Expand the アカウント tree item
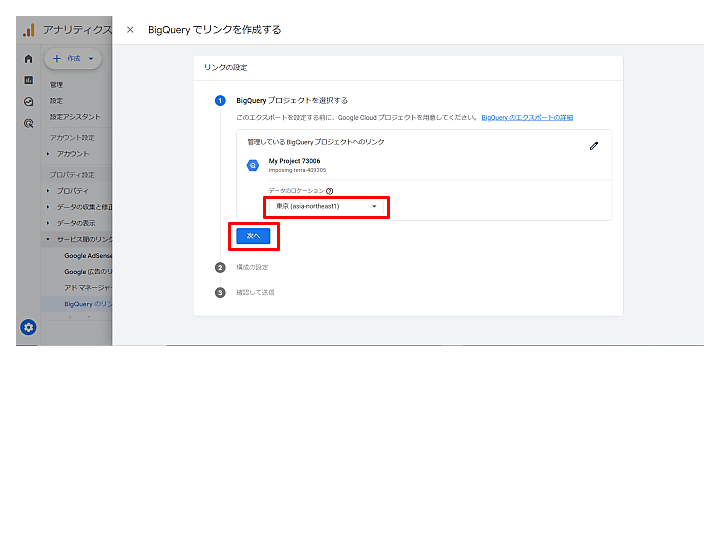Screen dimensions: 720x540 coord(73,154)
